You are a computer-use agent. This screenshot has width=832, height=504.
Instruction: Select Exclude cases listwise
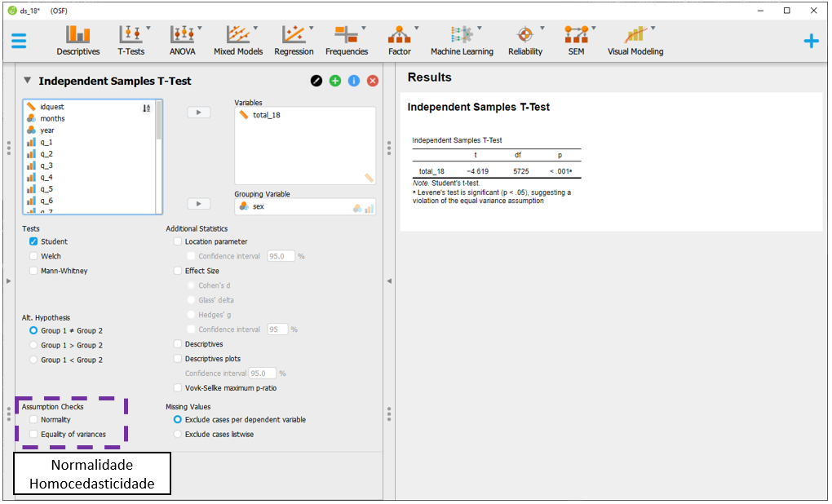click(178, 434)
